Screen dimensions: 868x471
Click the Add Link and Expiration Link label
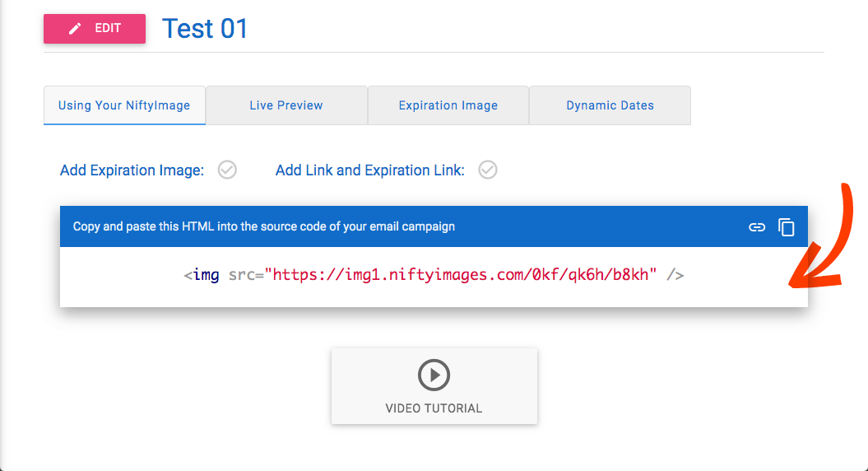[369, 170]
